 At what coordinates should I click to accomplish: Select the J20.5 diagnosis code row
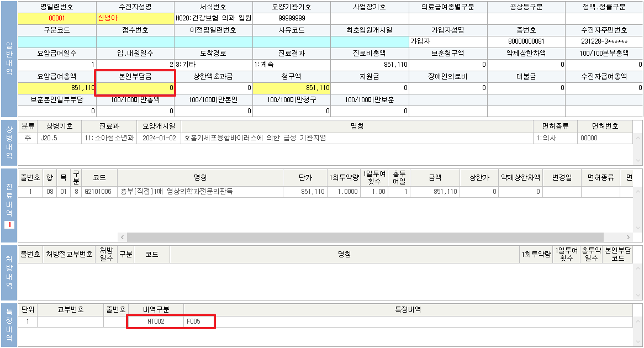[50, 138]
